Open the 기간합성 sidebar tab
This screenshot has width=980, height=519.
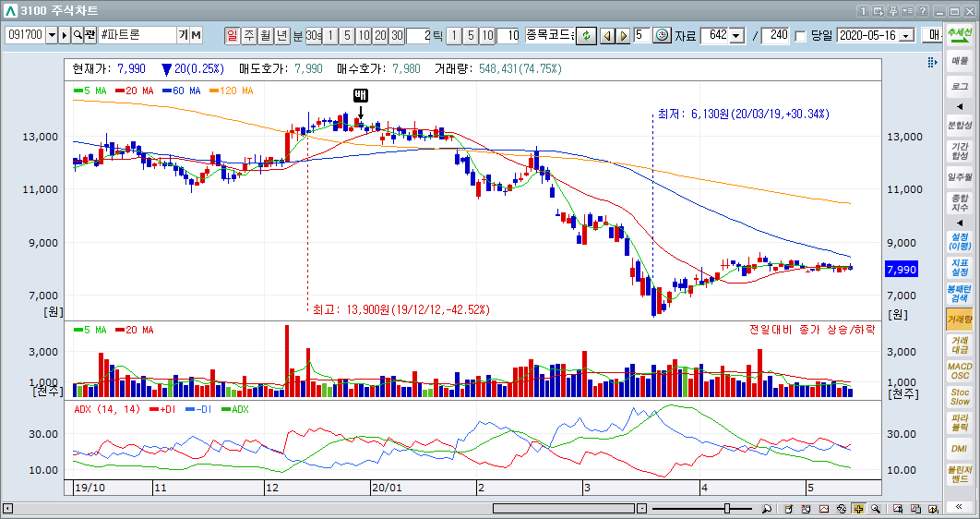(960, 151)
